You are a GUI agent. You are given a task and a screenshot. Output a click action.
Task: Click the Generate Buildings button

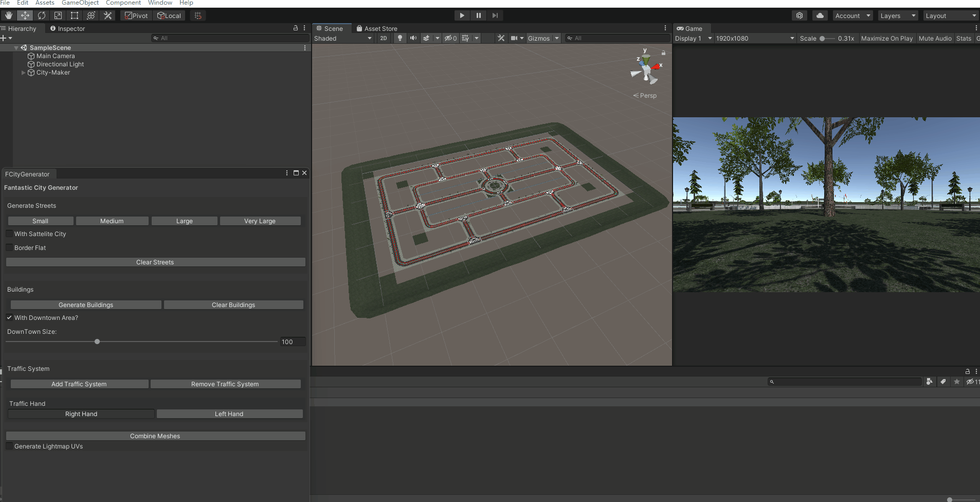click(x=85, y=304)
